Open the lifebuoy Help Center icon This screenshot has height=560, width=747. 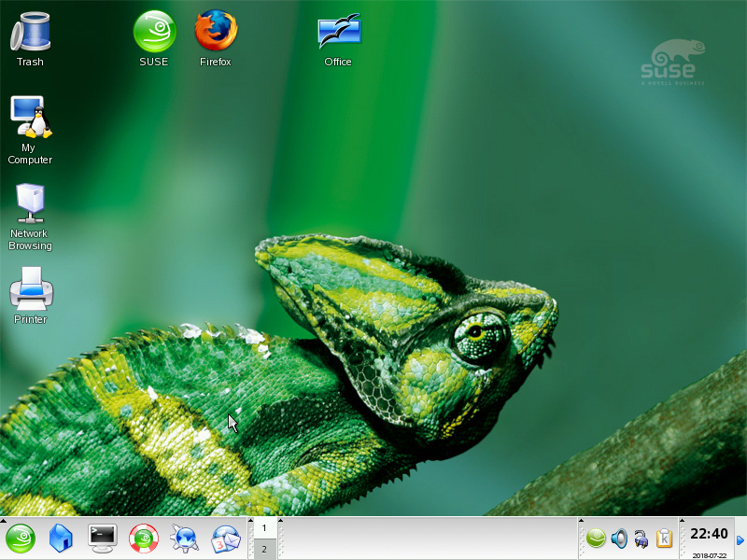[x=144, y=539]
